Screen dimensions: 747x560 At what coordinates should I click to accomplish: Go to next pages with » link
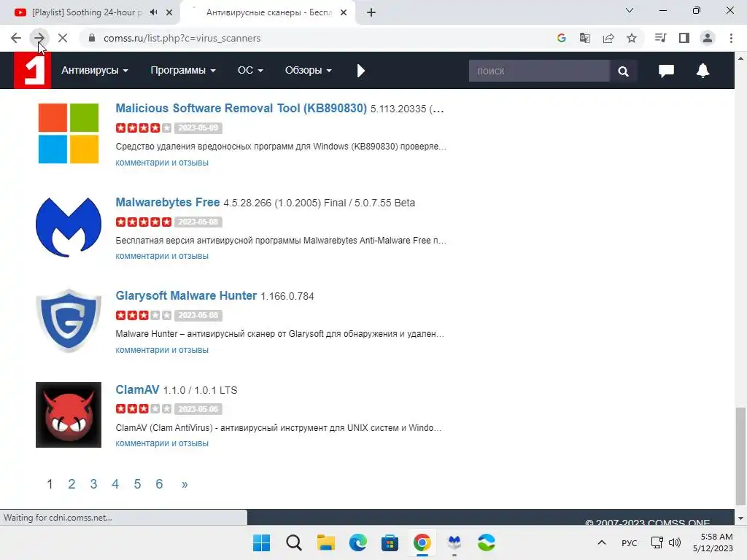pyautogui.click(x=185, y=484)
